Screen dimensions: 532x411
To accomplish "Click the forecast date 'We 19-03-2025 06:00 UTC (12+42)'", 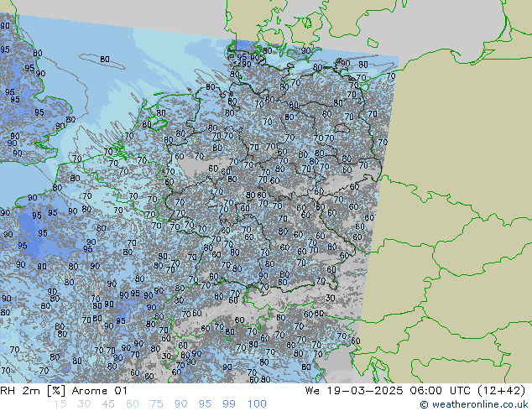I will (415, 391).
